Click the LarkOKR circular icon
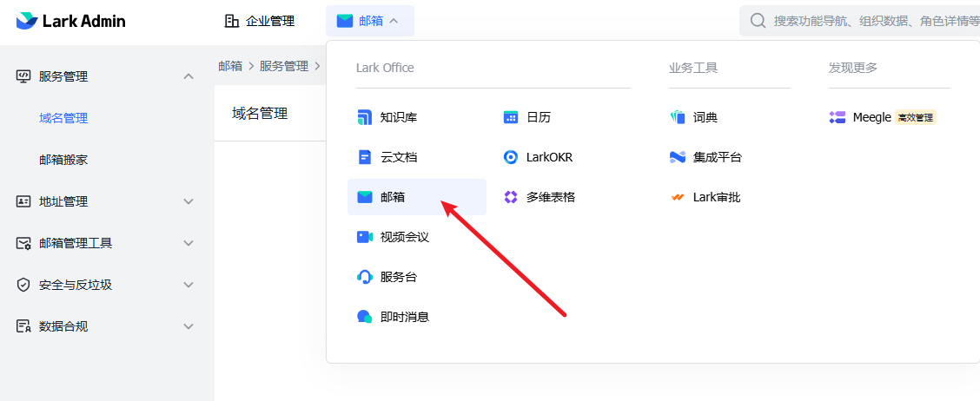The width and height of the screenshot is (980, 401). pyautogui.click(x=511, y=157)
